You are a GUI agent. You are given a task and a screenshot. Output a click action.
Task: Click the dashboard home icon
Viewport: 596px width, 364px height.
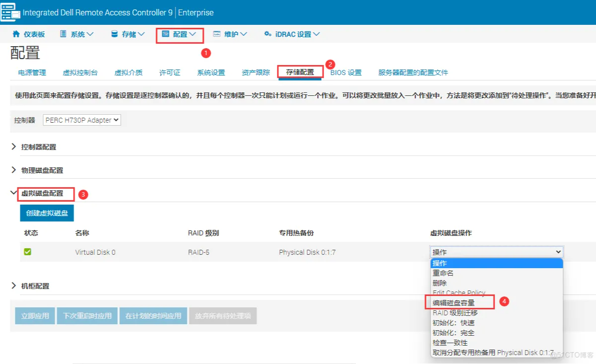[x=16, y=34]
